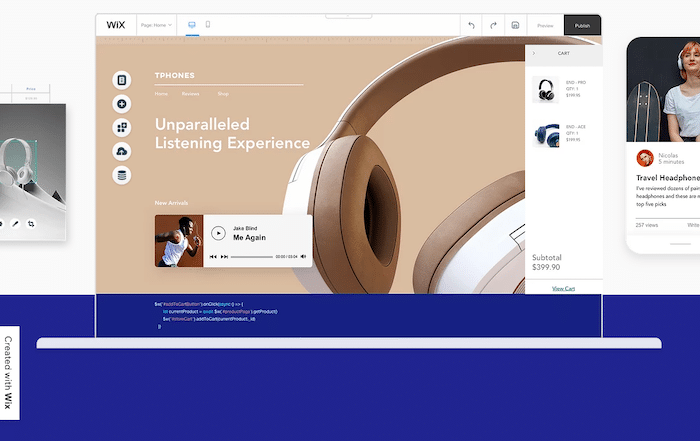Click the 257 views counter
The height and width of the screenshot is (441, 700).
(x=647, y=225)
